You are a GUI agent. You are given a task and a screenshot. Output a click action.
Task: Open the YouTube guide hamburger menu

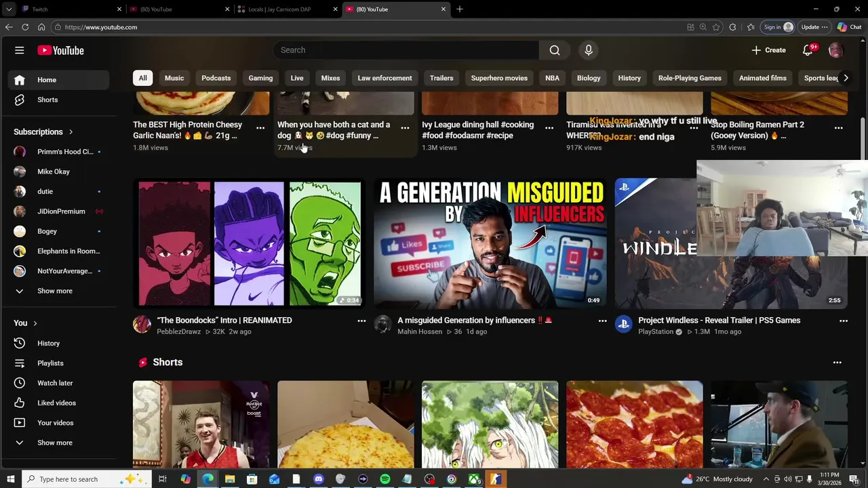click(x=20, y=50)
